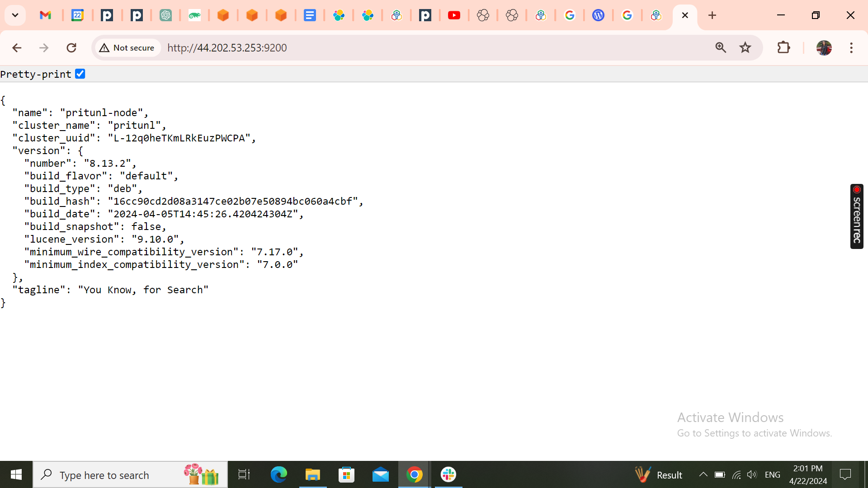Click the version number "8.13.2"

108,163
